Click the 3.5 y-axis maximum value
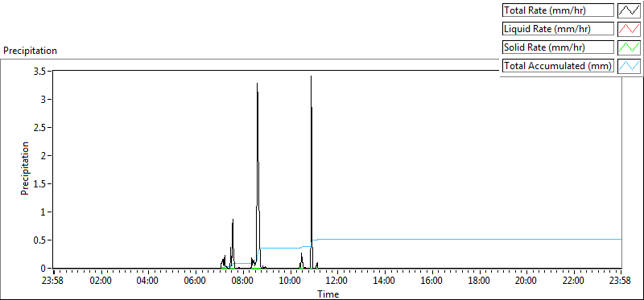 pyautogui.click(x=39, y=71)
